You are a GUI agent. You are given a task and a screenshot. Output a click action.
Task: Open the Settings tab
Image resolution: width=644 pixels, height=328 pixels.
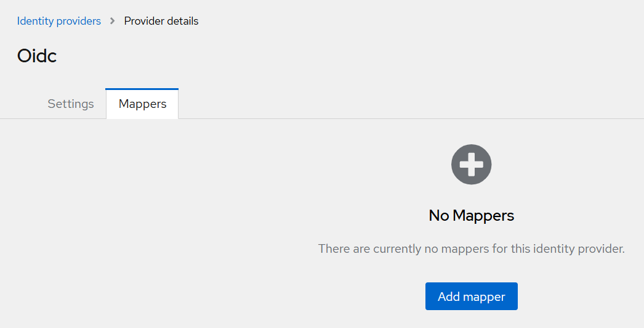tap(71, 104)
